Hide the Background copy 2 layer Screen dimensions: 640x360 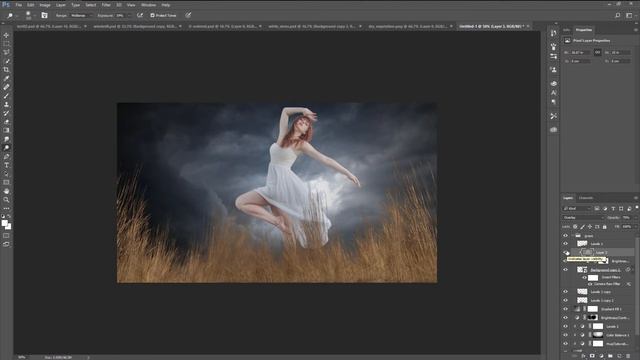coord(565,270)
